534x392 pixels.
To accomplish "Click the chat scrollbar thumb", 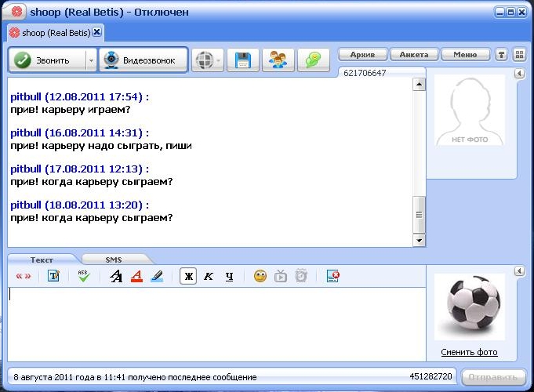I will [419, 215].
